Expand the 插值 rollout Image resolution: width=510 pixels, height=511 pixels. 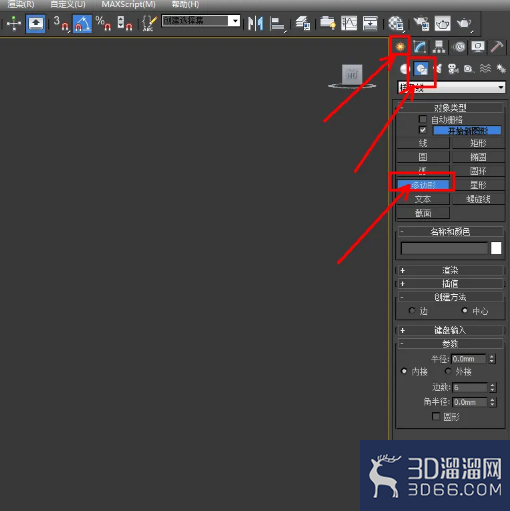pos(450,284)
